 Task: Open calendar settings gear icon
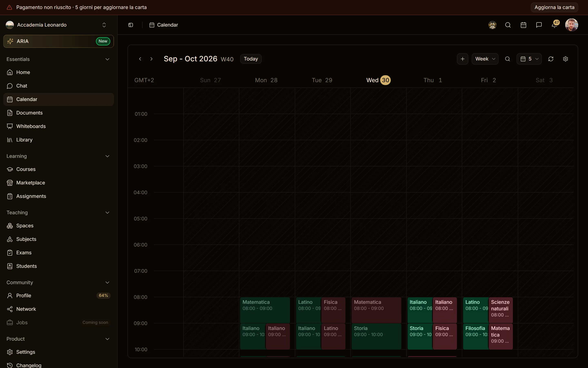[x=565, y=59]
